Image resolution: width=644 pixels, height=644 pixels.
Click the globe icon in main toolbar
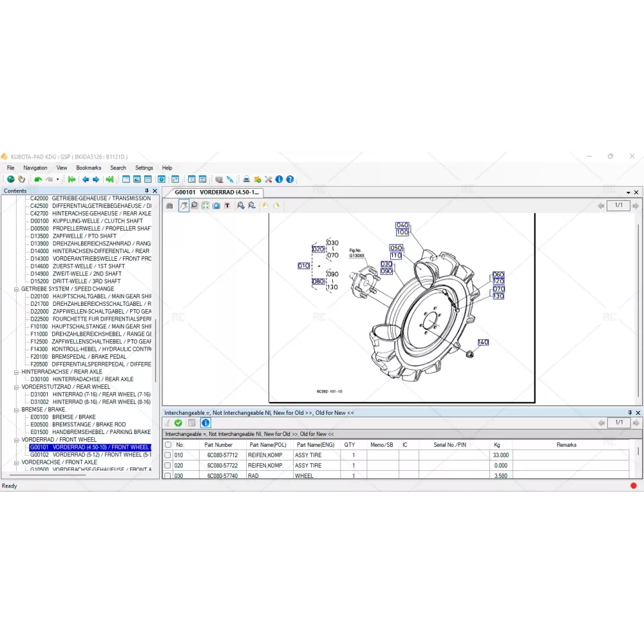[x=11, y=179]
